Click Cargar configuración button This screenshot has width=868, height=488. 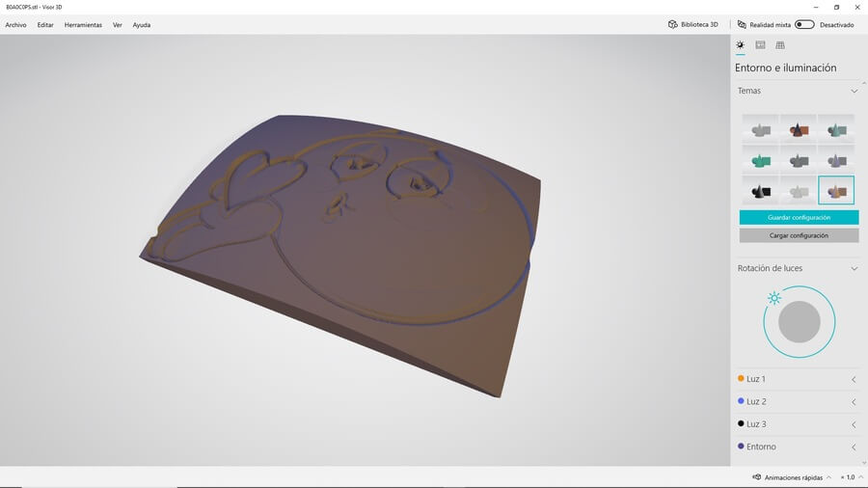799,235
